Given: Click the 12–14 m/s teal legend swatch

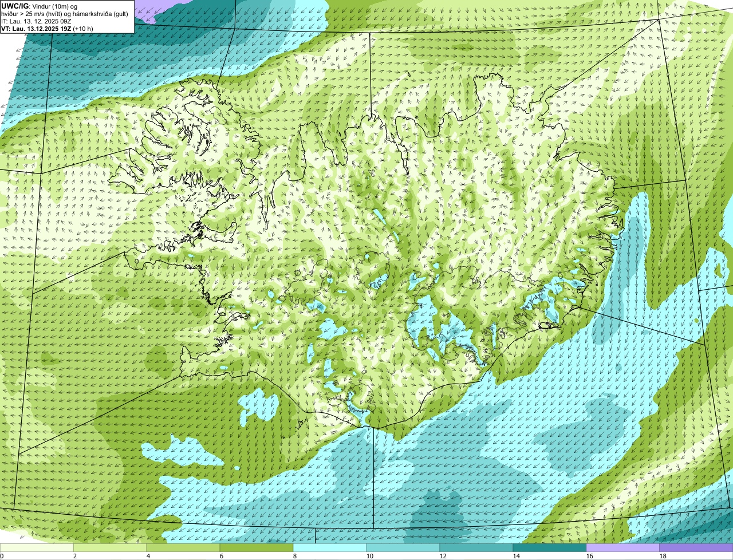Looking at the screenshot, I should tap(476, 547).
